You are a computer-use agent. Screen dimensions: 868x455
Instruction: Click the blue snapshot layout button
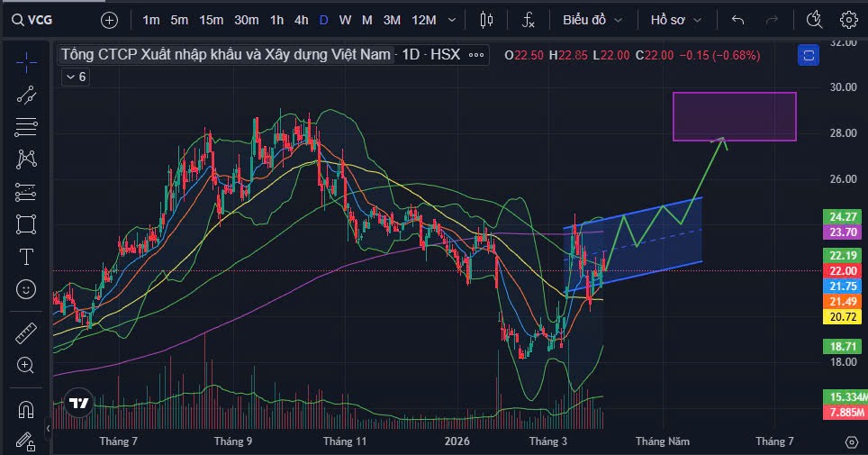[809, 56]
